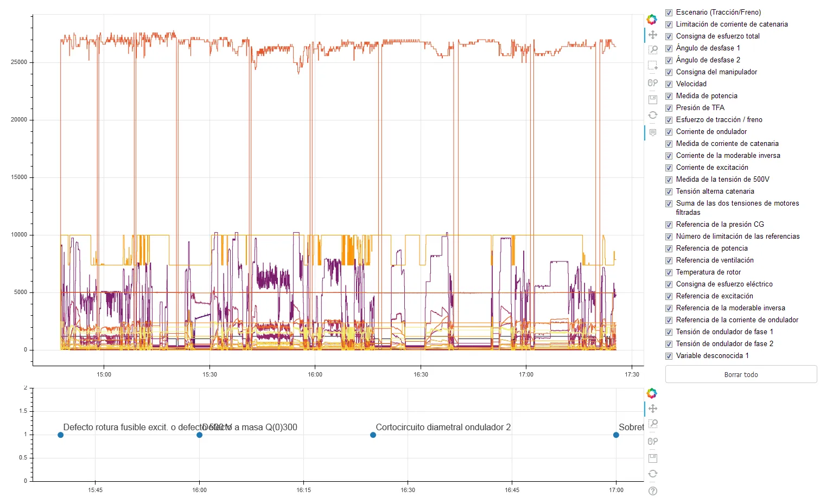820x504 pixels.
Task: Click the Cortocircuito diametral ondulador 2 label text
Action: pyautogui.click(x=443, y=427)
